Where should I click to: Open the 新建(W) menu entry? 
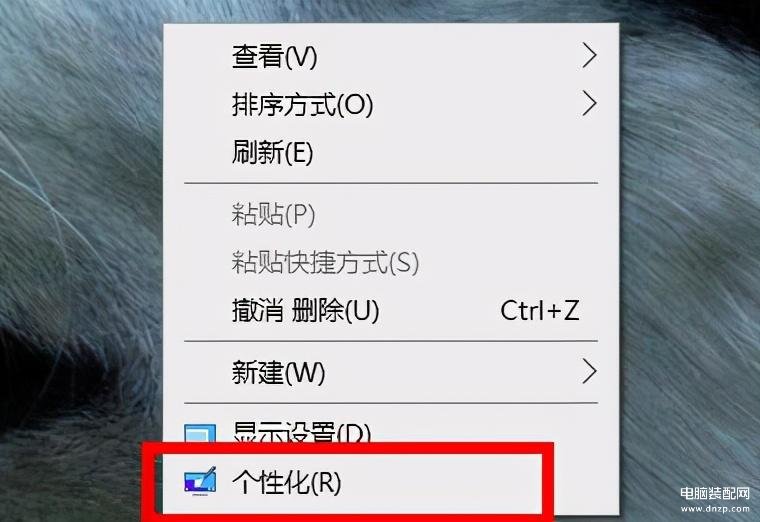[x=391, y=372]
